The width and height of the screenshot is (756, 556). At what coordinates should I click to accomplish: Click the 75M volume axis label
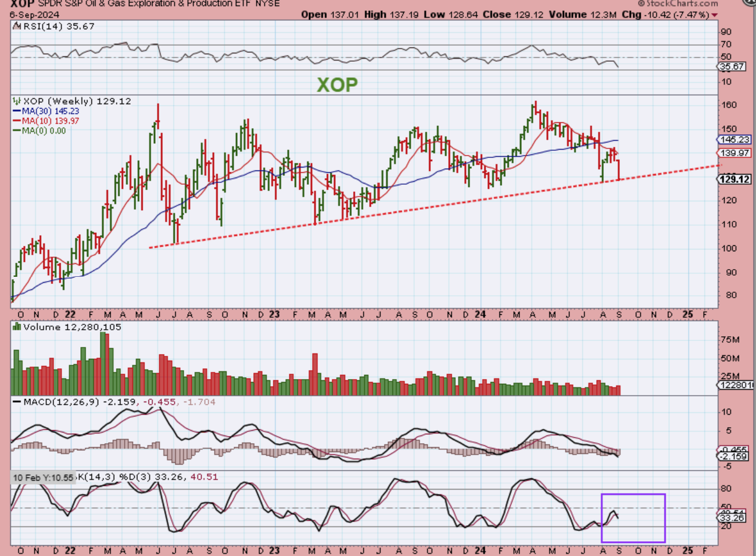(x=732, y=340)
